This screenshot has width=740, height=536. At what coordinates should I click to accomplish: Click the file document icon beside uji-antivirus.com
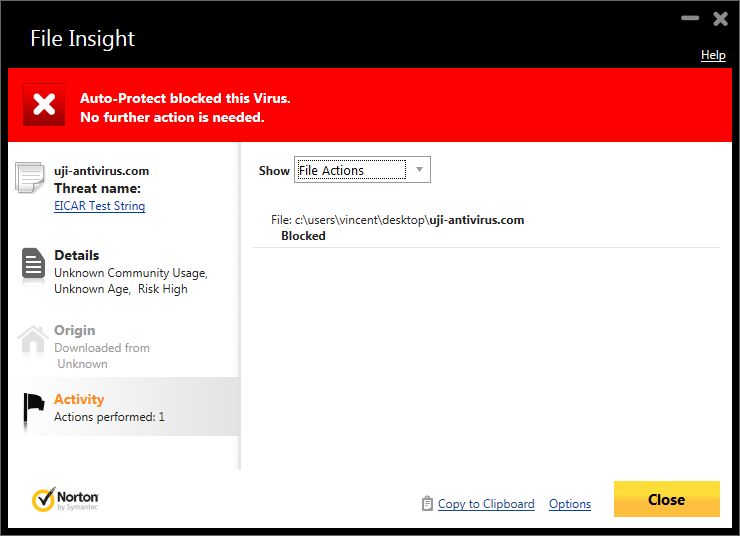(30, 177)
